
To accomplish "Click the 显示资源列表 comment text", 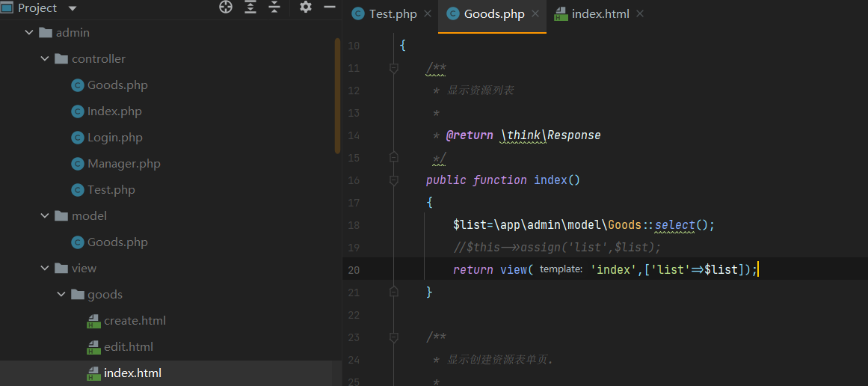I will pos(481,91).
